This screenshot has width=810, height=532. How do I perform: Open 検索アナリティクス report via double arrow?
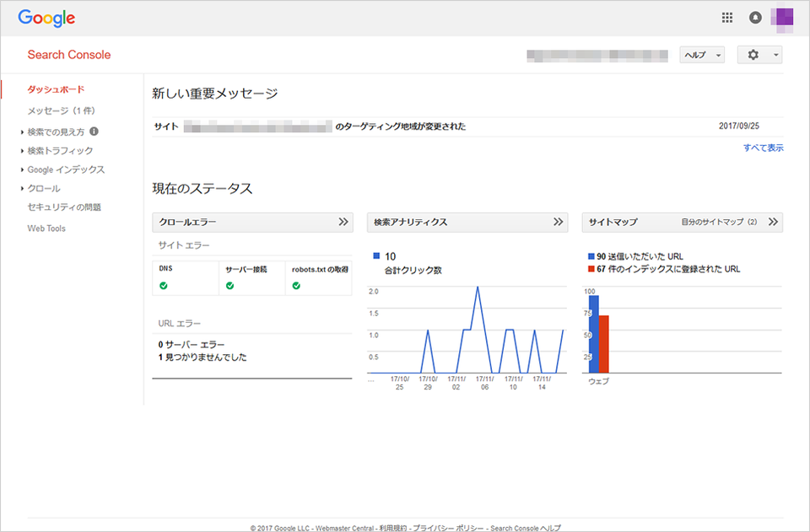click(559, 222)
